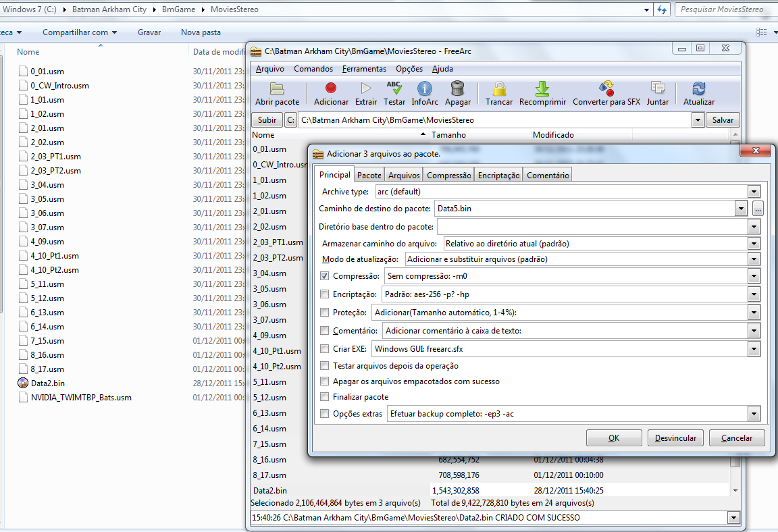
Task: Switch to the Pacote tab
Action: 369,175
